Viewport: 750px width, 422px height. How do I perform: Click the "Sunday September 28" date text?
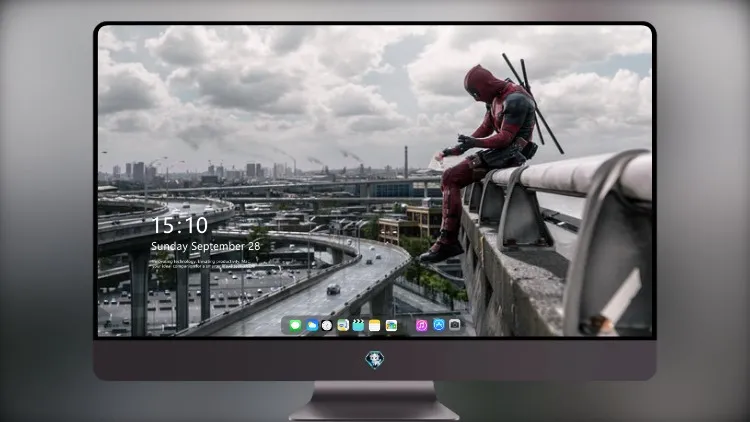tap(206, 246)
